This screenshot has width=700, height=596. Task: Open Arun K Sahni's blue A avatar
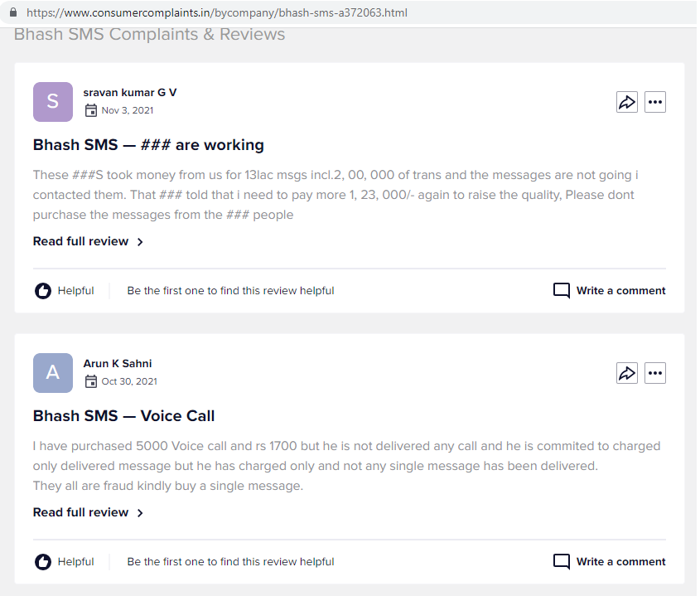pos(53,373)
